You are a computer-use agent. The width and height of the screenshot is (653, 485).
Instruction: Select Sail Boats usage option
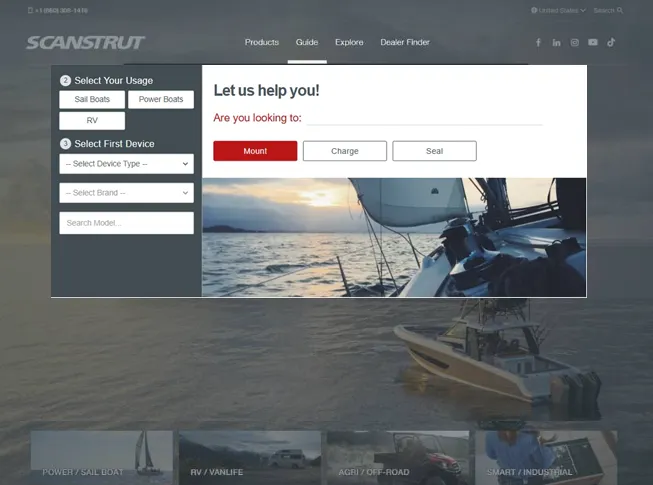[x=92, y=100]
